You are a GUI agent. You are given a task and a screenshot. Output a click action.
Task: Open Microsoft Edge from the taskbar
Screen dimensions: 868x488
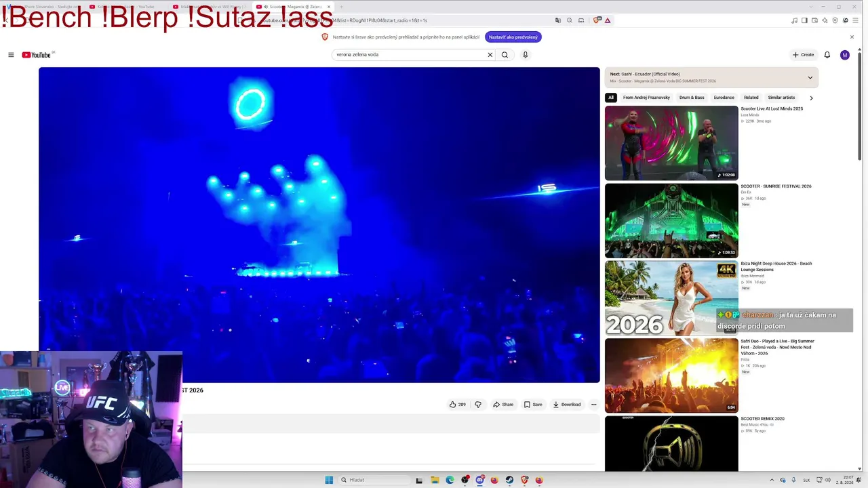[450, 480]
